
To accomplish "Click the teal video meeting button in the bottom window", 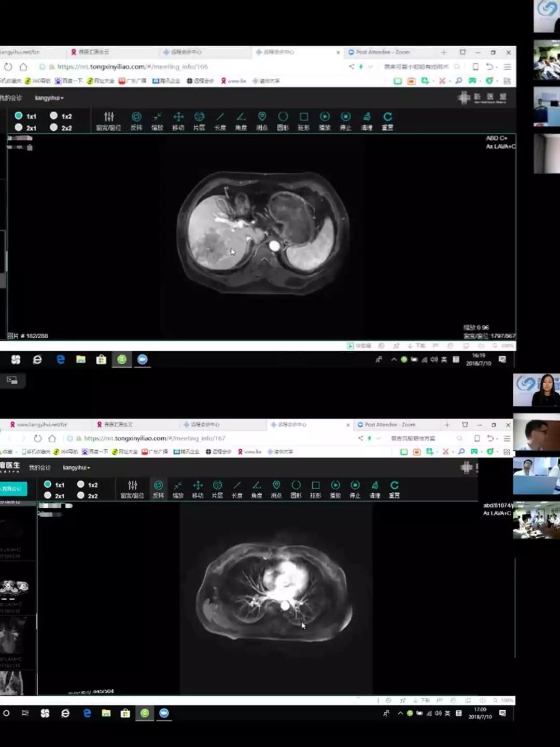I will coord(13,489).
